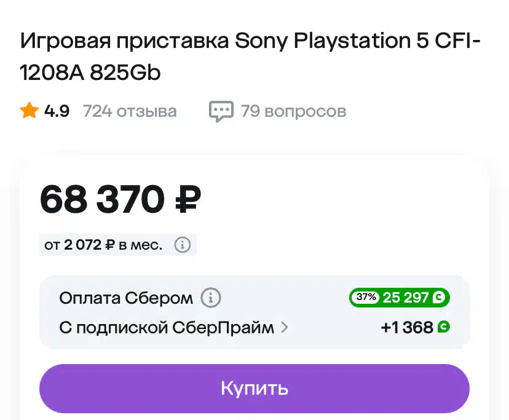This screenshot has height=420, width=509.
Task: Expand СберПрайм subscription chevron arrow
Action: click(x=285, y=327)
